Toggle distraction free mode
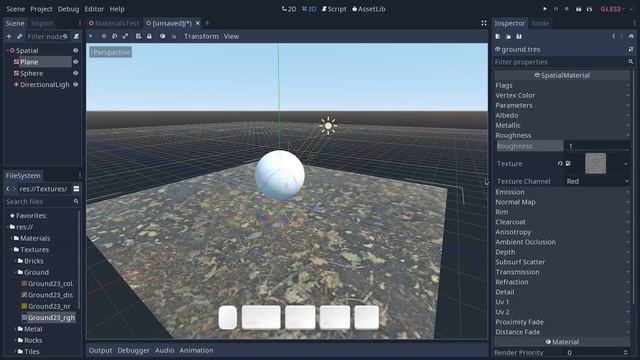 click(x=484, y=23)
